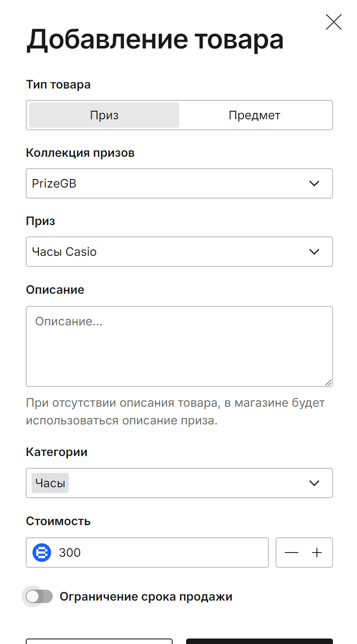Click the Часы category tag

click(50, 483)
